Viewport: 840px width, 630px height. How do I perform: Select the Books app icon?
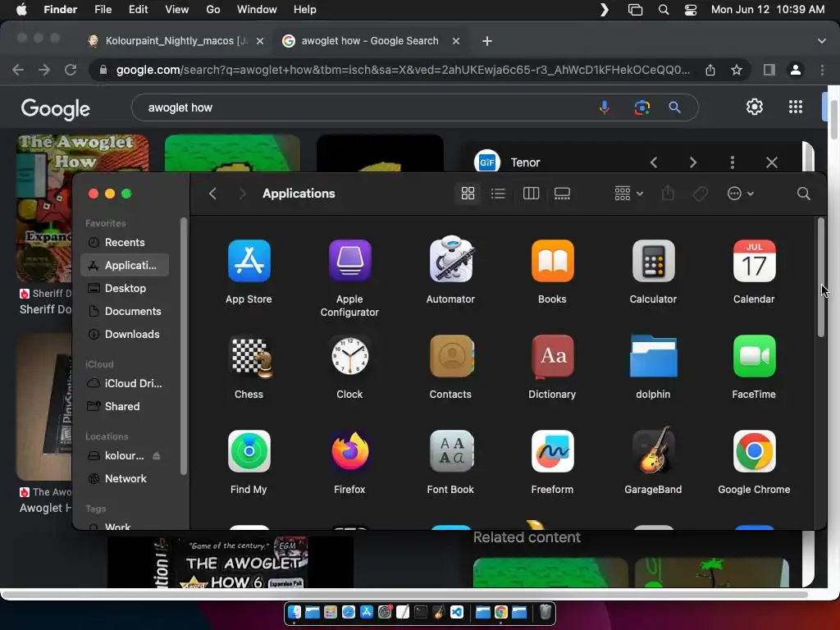click(552, 261)
